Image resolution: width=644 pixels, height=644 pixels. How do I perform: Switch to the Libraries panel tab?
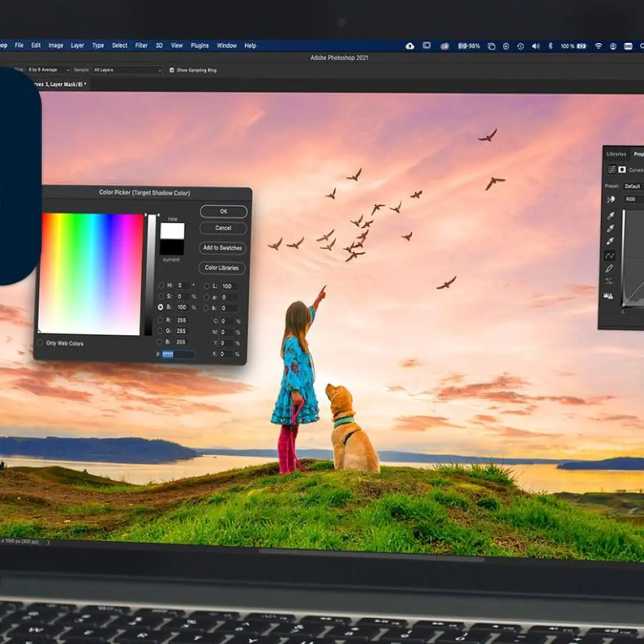[x=616, y=154]
